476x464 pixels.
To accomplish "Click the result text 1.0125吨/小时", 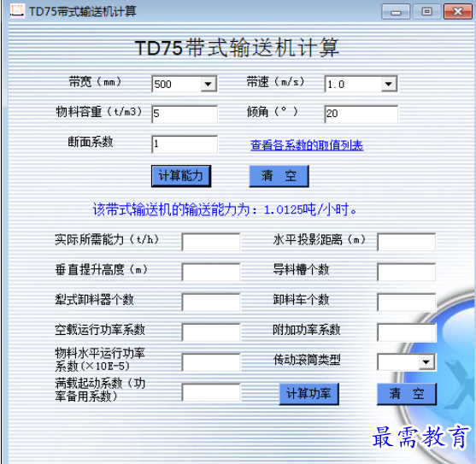I will click(x=310, y=209).
